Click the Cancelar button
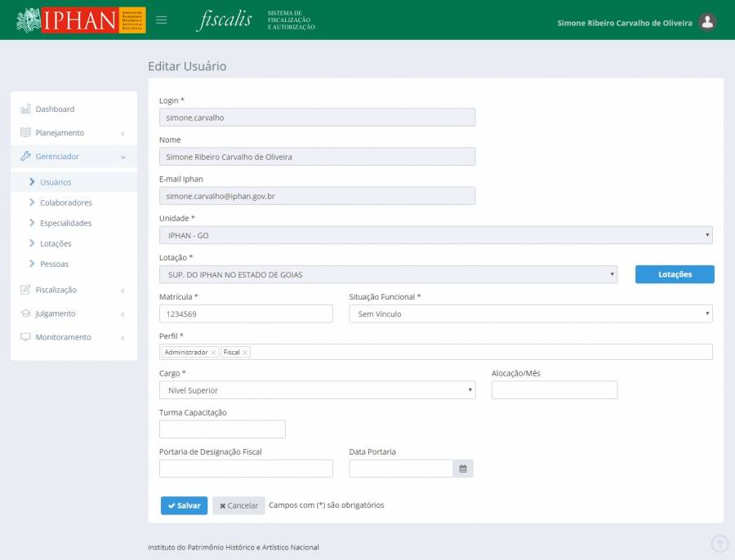Viewport: 735px width, 560px height. pyautogui.click(x=238, y=505)
